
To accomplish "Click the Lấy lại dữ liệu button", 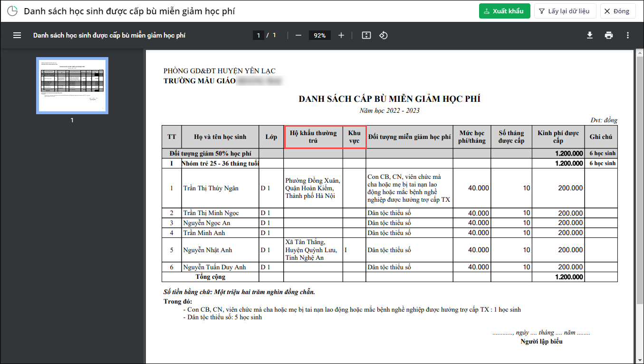I will pyautogui.click(x=565, y=11).
